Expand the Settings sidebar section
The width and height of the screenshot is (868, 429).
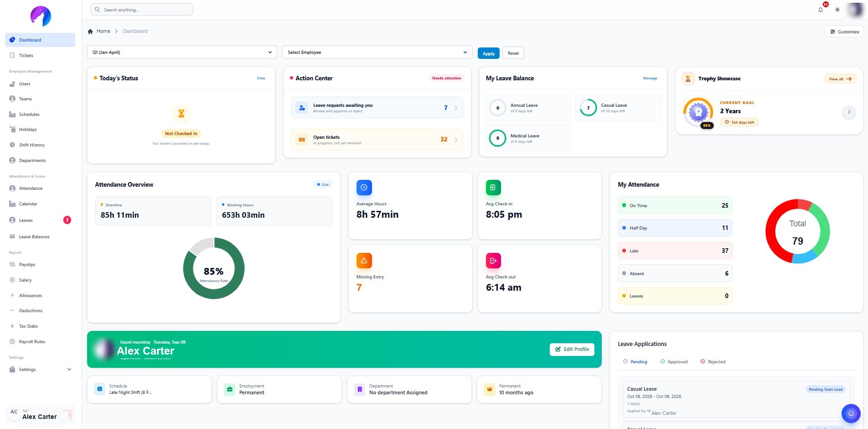[x=40, y=370]
